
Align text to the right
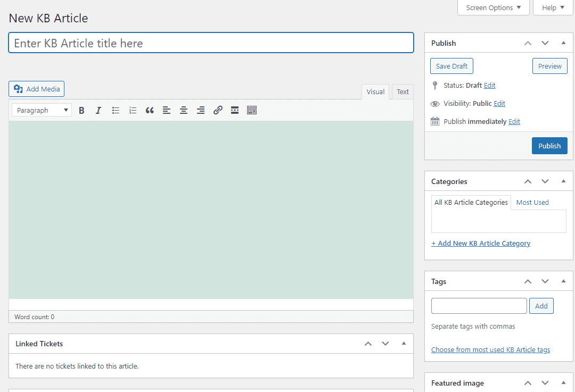[x=201, y=110]
